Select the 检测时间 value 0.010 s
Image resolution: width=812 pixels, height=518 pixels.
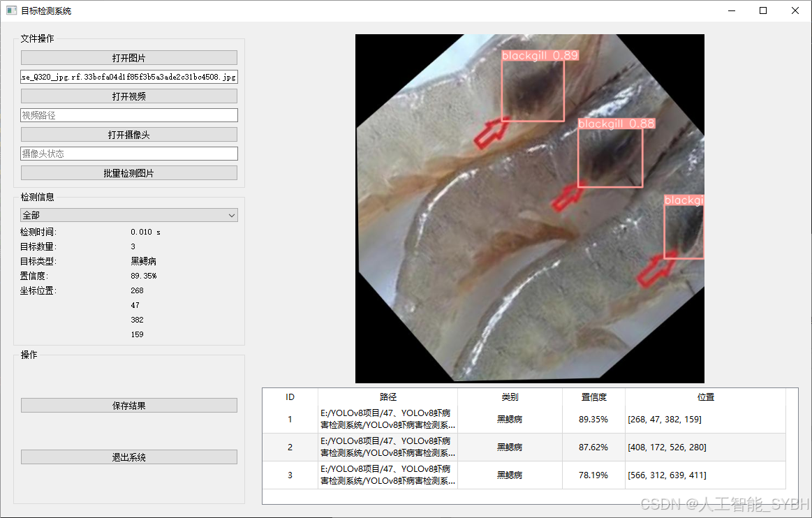pyautogui.click(x=145, y=232)
